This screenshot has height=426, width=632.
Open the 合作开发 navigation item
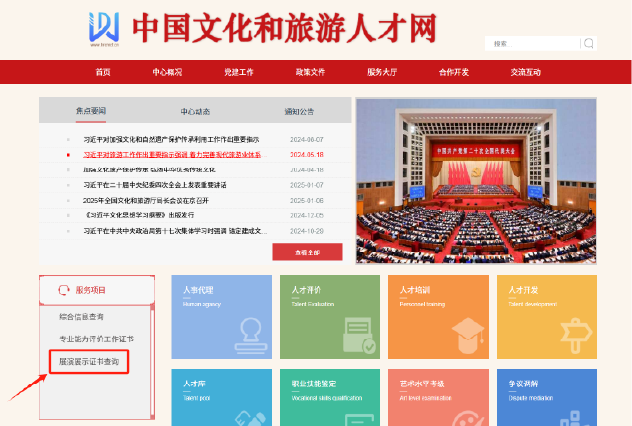[x=453, y=72]
